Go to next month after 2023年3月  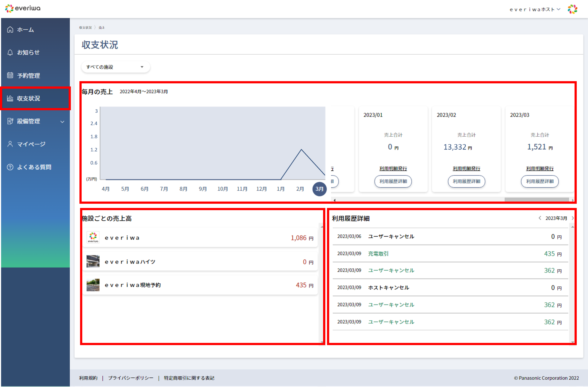(x=572, y=218)
